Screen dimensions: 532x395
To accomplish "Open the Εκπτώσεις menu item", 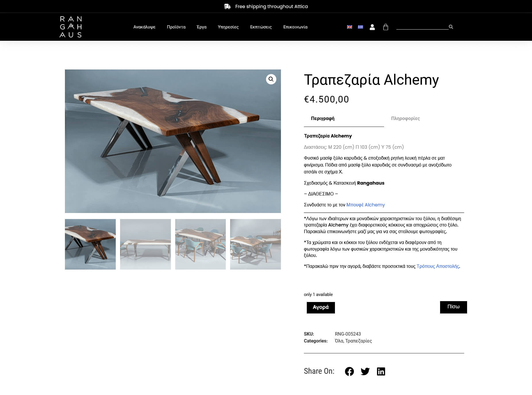I will pyautogui.click(x=261, y=27).
